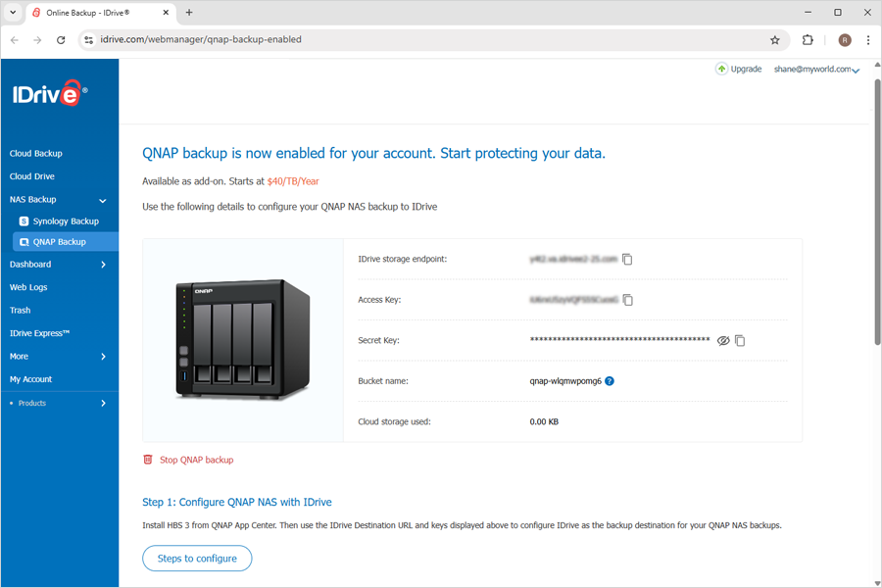Click the Synology Backup icon in sidebar
Viewport: 882px width, 588px height.
24,221
